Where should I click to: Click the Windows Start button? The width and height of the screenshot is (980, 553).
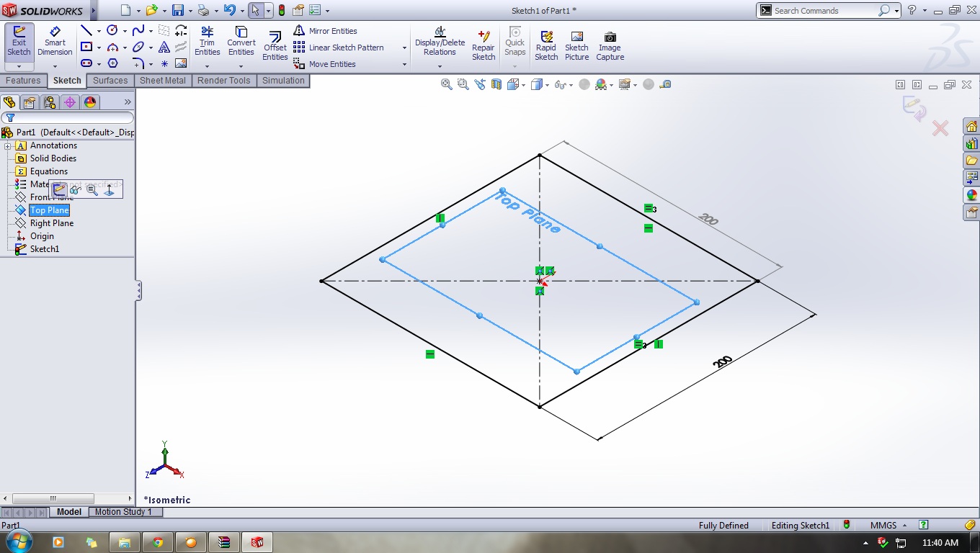click(x=18, y=541)
